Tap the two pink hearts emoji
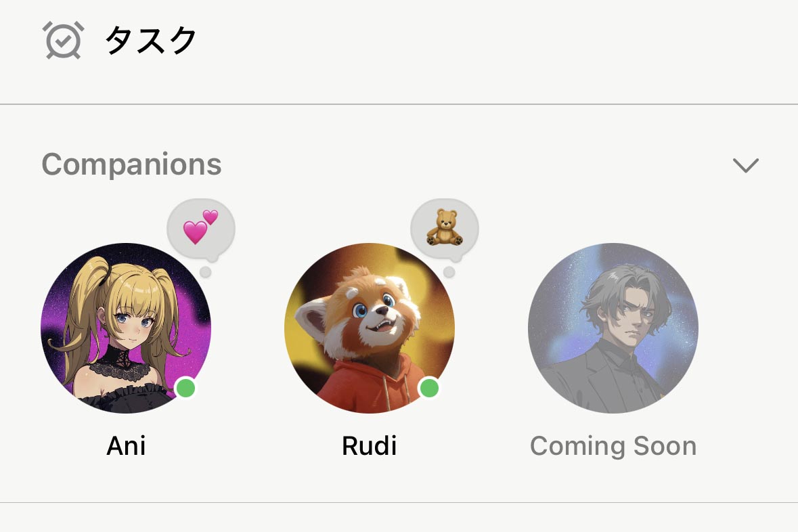The width and height of the screenshot is (798, 532). [200, 226]
